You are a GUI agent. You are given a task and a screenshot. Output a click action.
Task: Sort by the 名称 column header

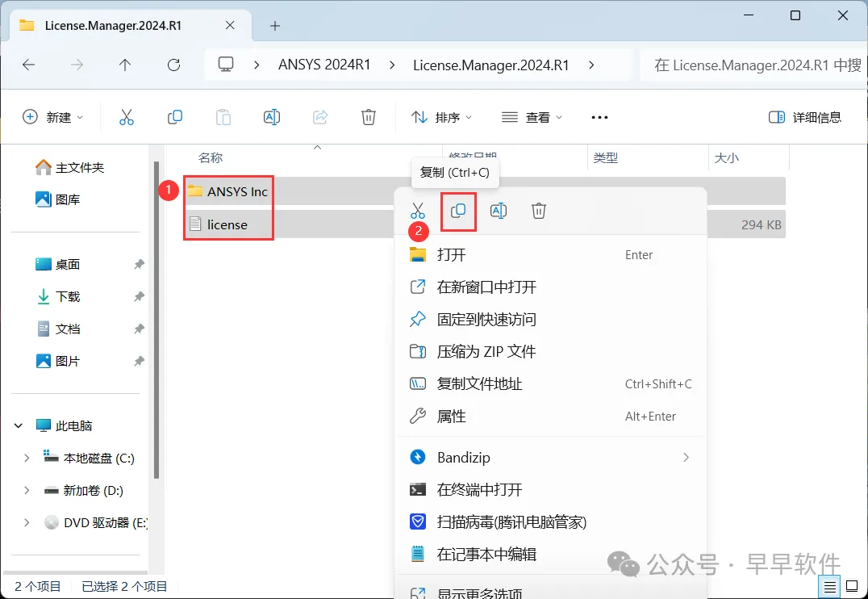coord(211,158)
